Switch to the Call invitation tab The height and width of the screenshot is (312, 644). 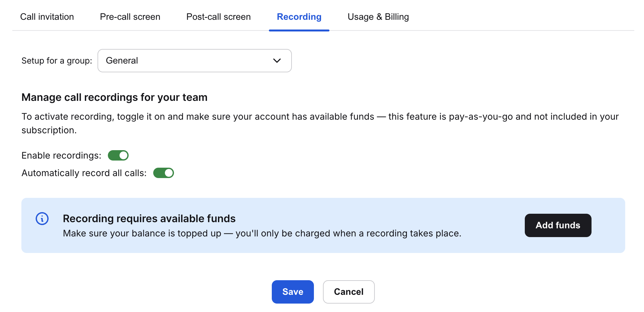[47, 17]
